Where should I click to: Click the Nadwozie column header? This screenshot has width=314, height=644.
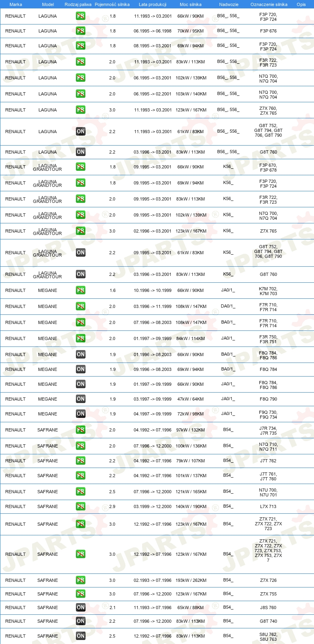[x=229, y=4]
